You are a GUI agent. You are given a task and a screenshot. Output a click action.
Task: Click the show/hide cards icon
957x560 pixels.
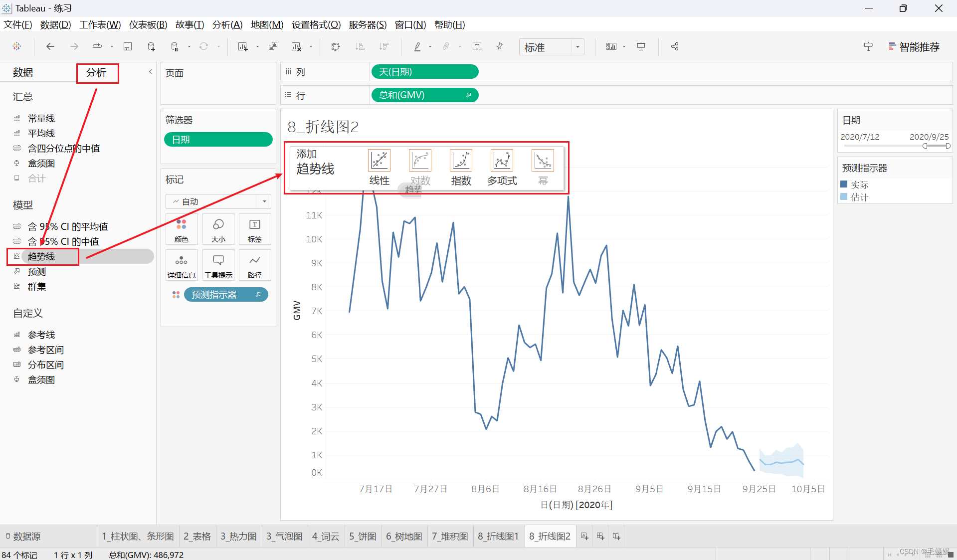point(611,46)
